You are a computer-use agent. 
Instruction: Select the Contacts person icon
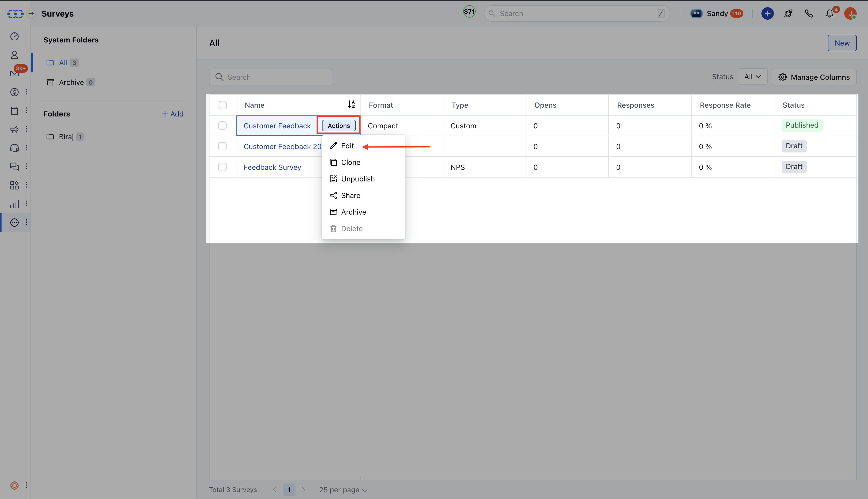14,55
